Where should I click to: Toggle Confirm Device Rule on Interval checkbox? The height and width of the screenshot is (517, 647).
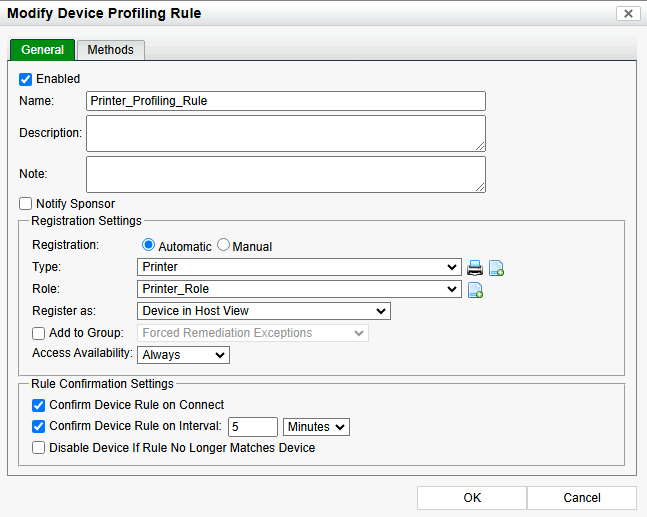pos(39,427)
